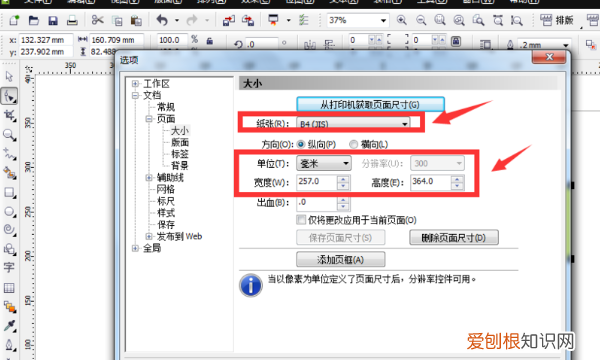Select 样式 in the options tree
Screen dimensions: 600x360
pos(166,213)
